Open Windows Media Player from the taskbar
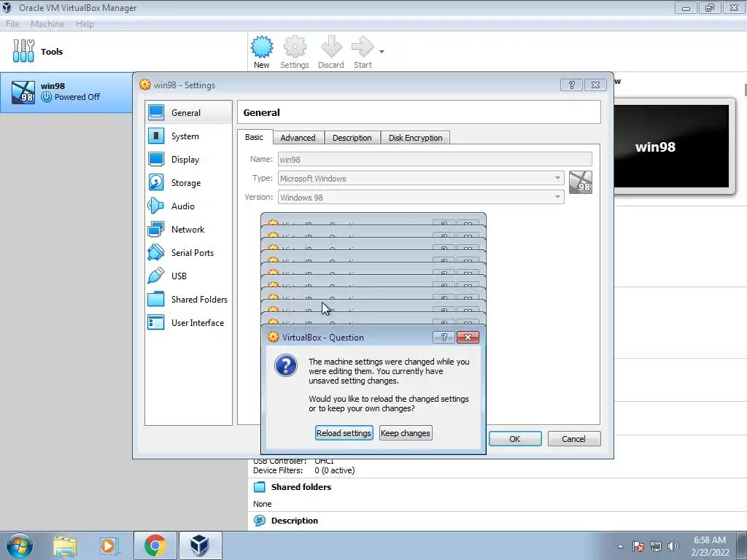Viewport: 747px width, 560px height. click(x=109, y=546)
